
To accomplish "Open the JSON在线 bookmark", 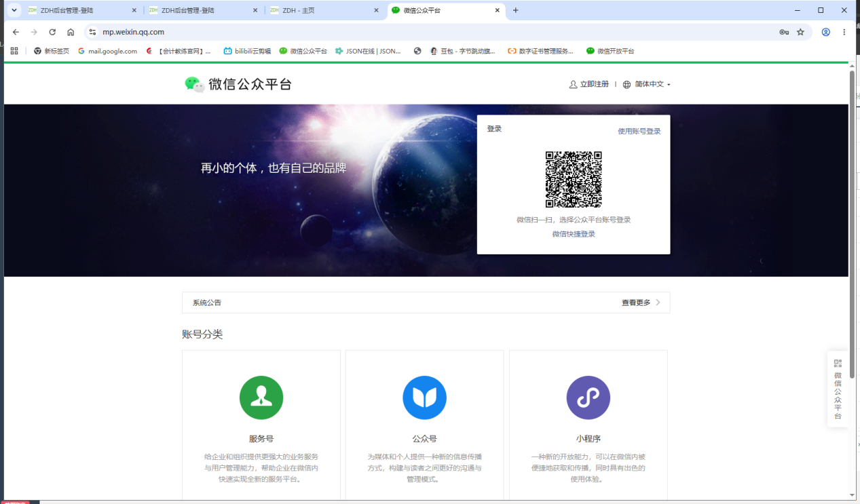I will point(368,51).
